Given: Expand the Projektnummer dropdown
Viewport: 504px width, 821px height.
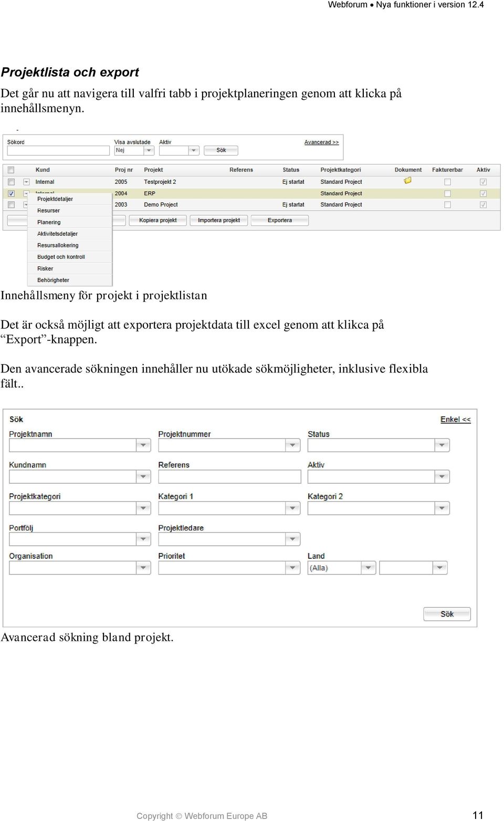Looking at the screenshot, I should 293,445.
